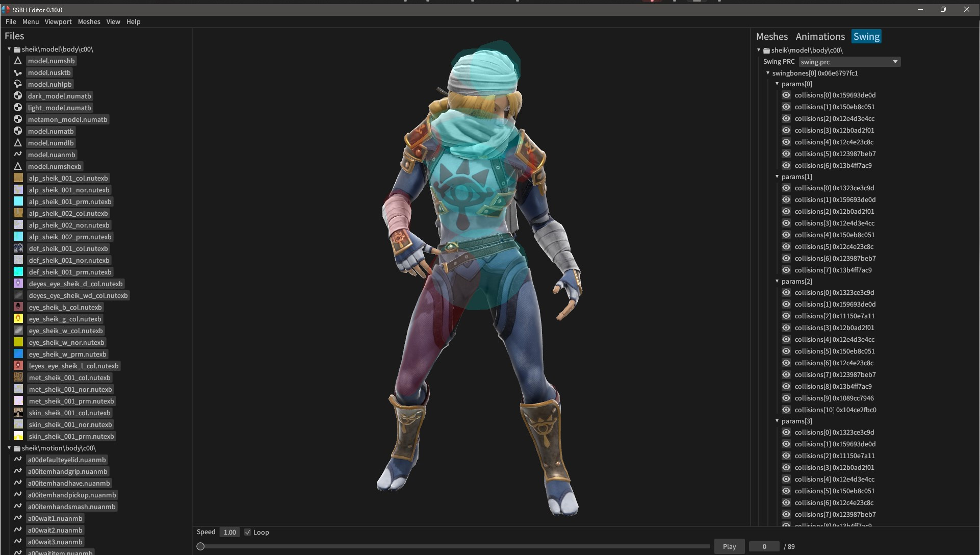980x555 pixels.
Task: Click the playback timeline slider
Action: (x=200, y=546)
